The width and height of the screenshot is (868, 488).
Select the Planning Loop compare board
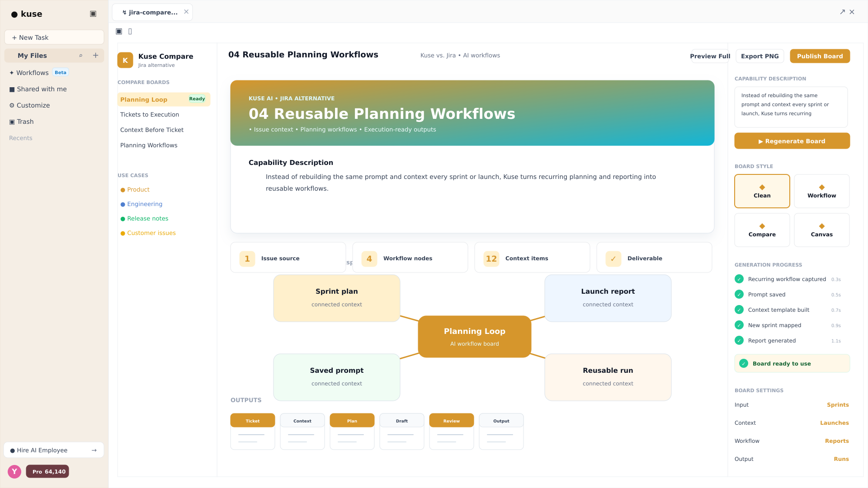(x=164, y=99)
